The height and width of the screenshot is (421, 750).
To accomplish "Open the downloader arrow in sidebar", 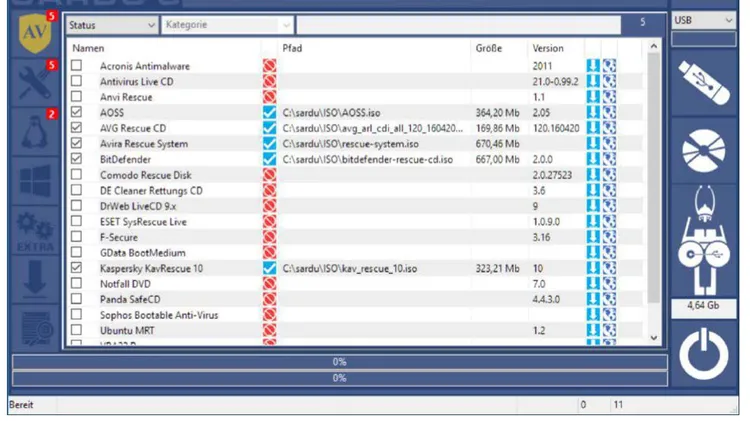I will point(34,279).
